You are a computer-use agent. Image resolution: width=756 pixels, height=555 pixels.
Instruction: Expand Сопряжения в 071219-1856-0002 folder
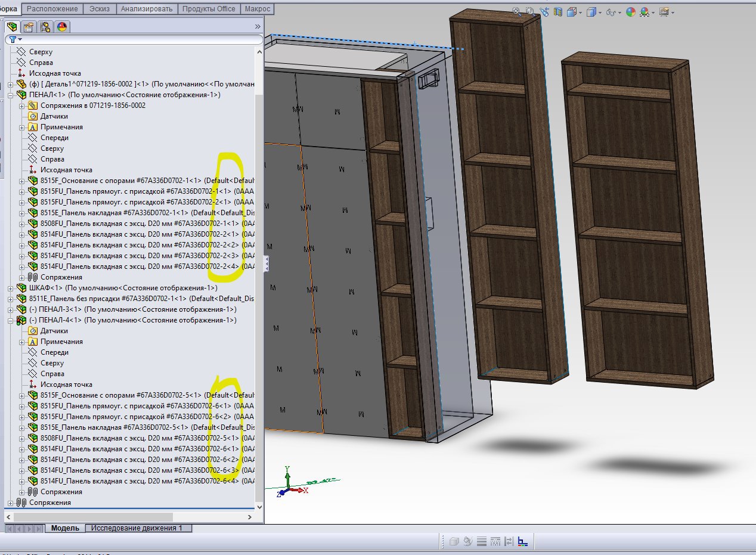(x=21, y=106)
